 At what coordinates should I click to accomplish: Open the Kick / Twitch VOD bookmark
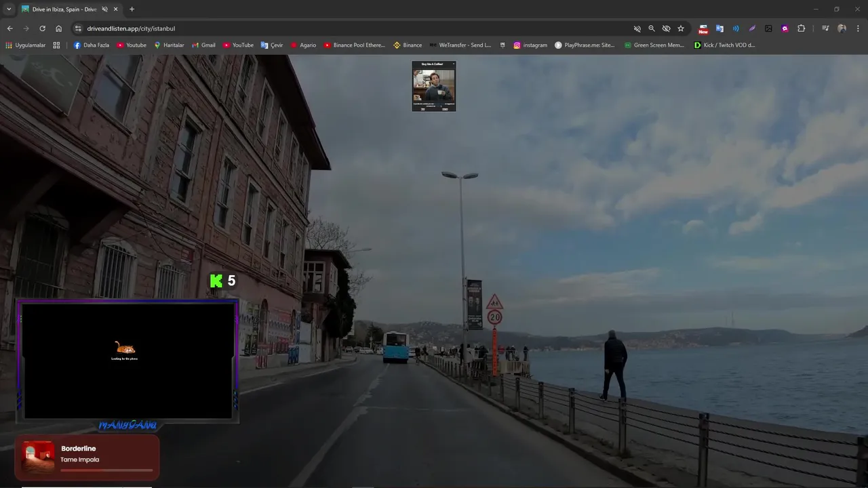click(724, 45)
